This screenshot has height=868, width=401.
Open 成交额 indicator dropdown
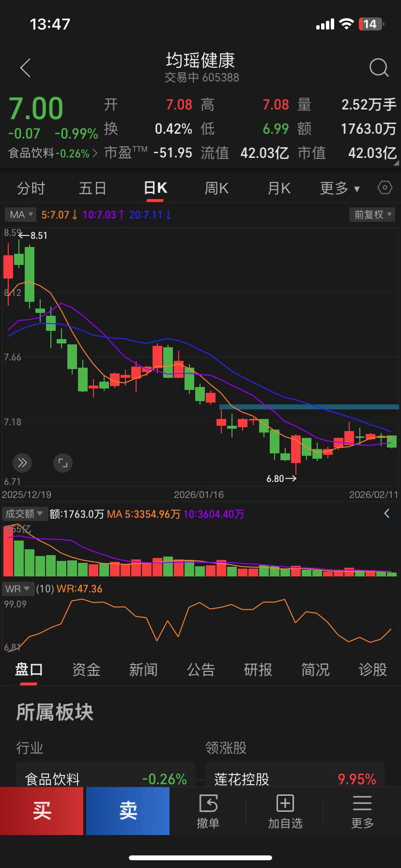[x=25, y=514]
